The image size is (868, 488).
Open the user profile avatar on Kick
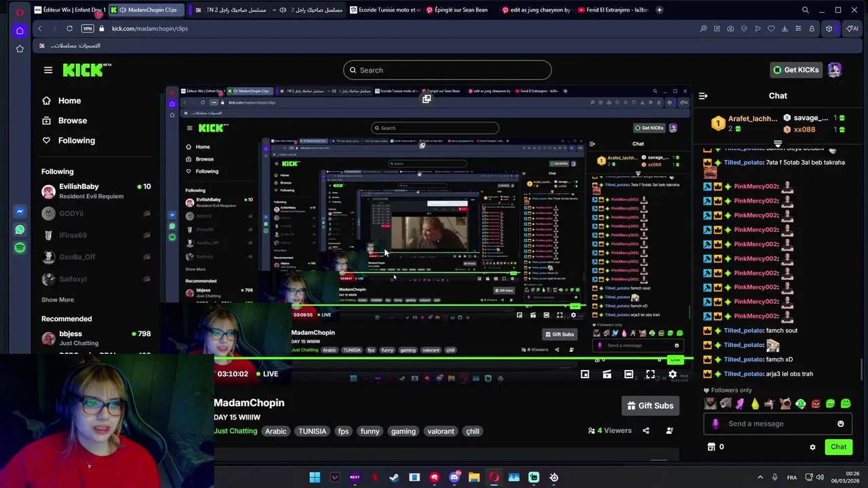click(834, 70)
